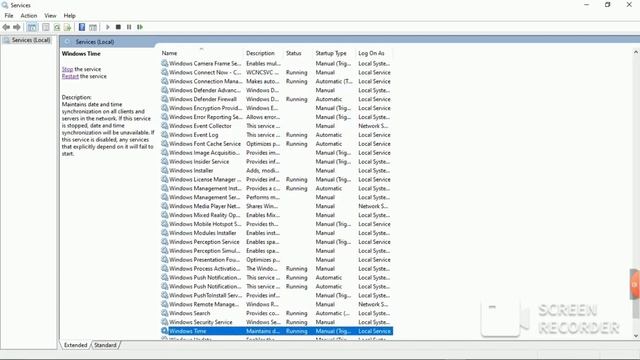The width and height of the screenshot is (640, 360).
Task: Switch to the Extended tab
Action: [76, 345]
